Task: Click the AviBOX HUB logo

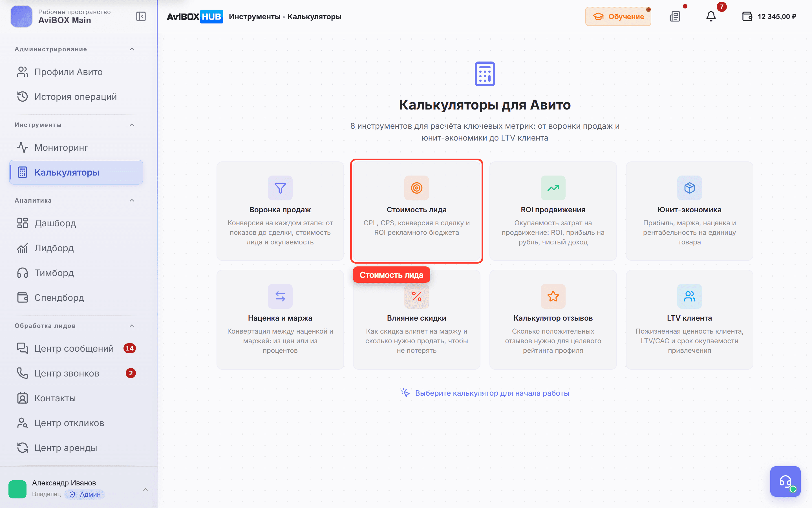Action: click(195, 16)
